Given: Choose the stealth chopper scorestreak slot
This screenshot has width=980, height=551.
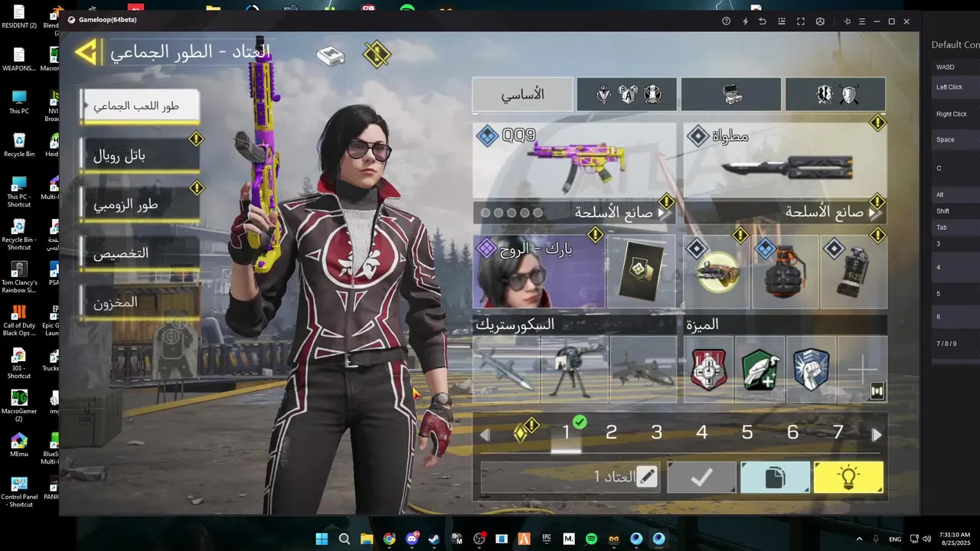Looking at the screenshot, I should click(x=643, y=369).
